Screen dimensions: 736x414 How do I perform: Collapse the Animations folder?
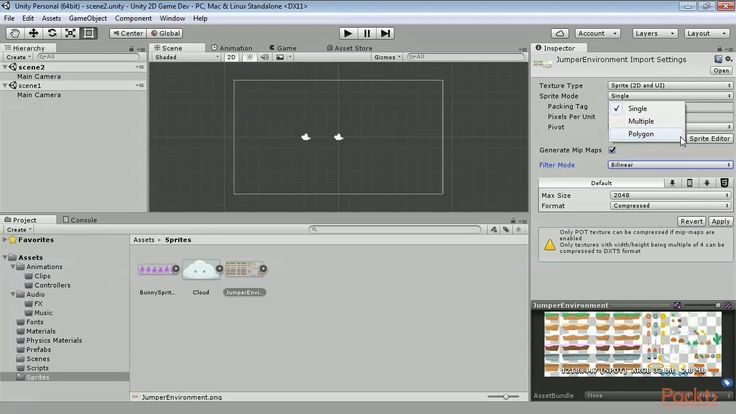13,267
